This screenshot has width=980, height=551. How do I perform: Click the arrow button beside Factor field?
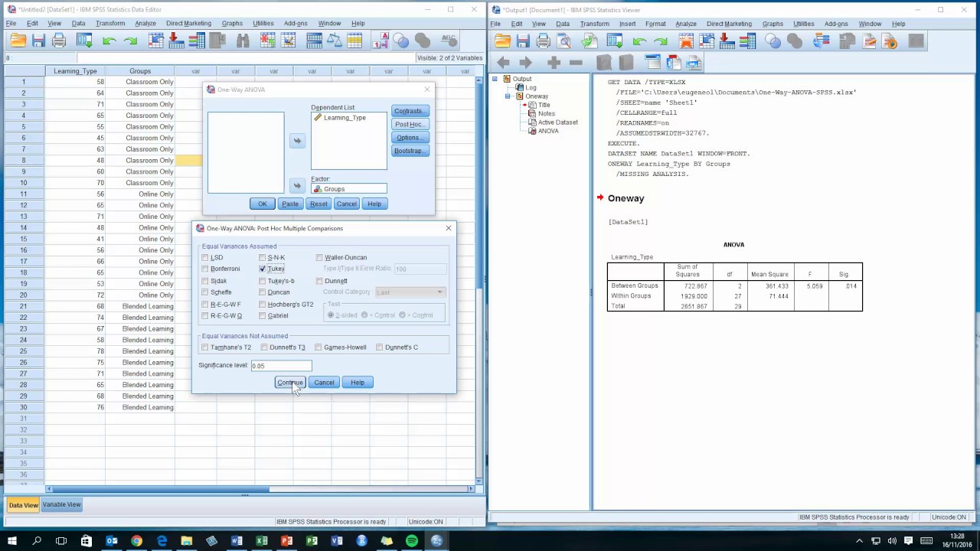[x=298, y=186]
